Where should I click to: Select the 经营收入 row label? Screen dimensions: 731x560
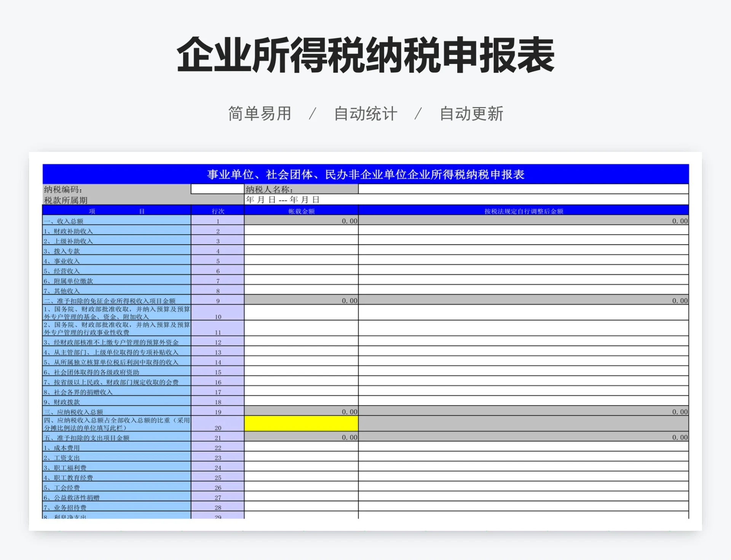pyautogui.click(x=114, y=271)
